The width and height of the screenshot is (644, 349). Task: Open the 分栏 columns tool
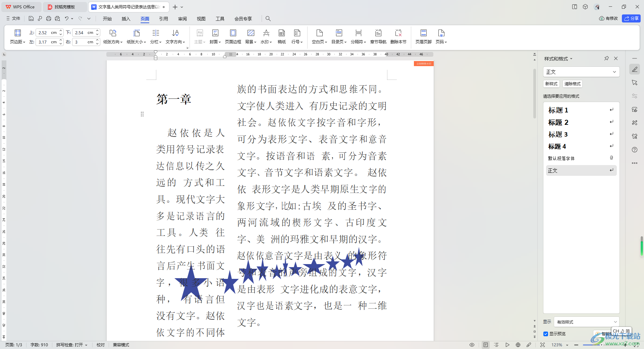coord(156,37)
